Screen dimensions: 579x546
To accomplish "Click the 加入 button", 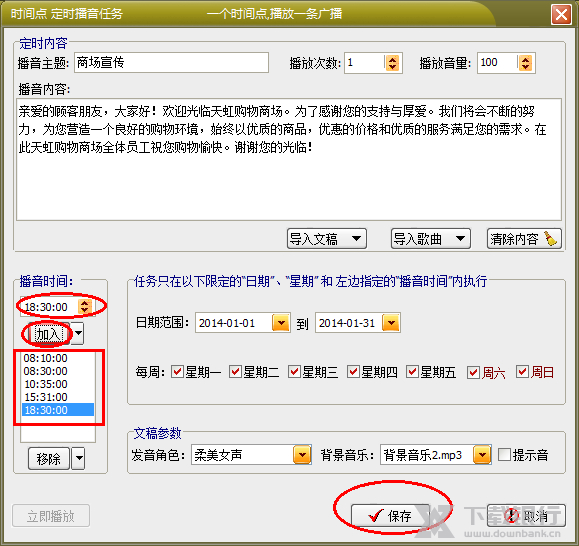I will (48, 334).
